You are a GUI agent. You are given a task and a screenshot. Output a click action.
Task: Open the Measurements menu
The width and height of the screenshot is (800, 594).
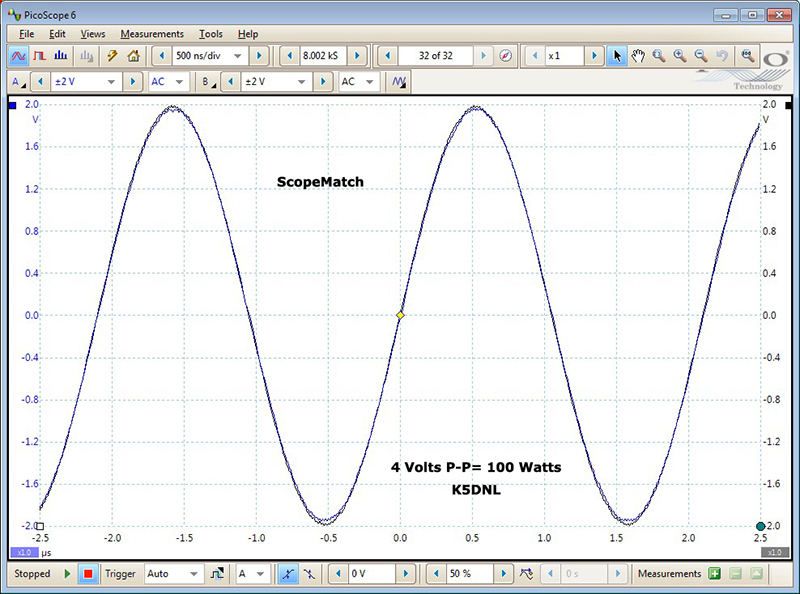pos(152,34)
